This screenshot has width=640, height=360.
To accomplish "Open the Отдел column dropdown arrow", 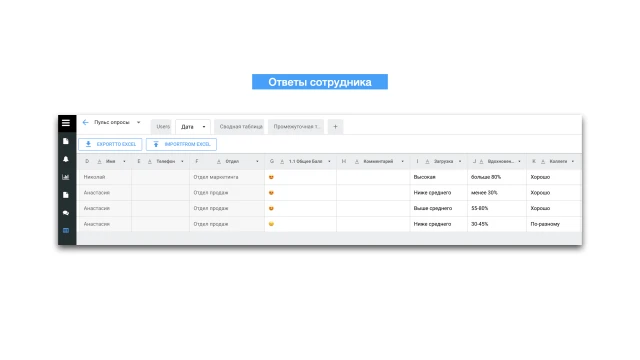I will point(257,162).
